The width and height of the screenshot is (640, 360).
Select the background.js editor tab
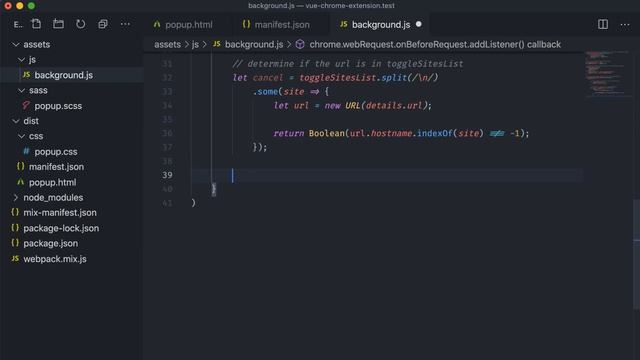coord(380,24)
